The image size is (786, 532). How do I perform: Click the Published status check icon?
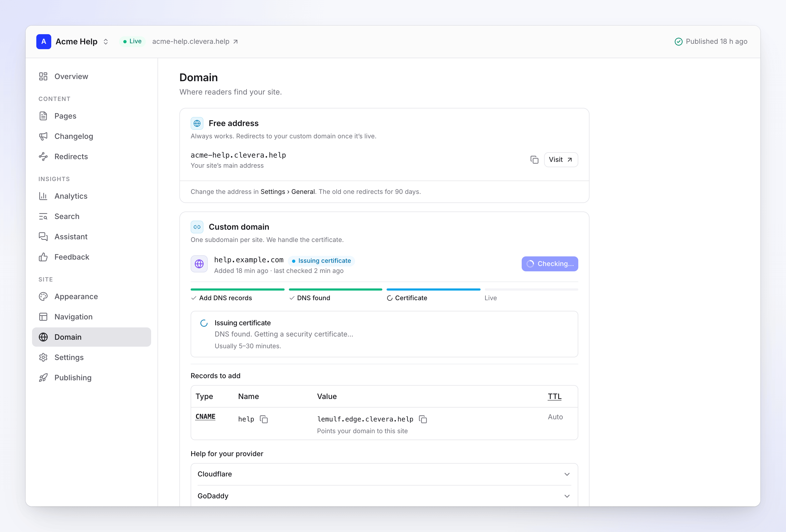click(678, 42)
